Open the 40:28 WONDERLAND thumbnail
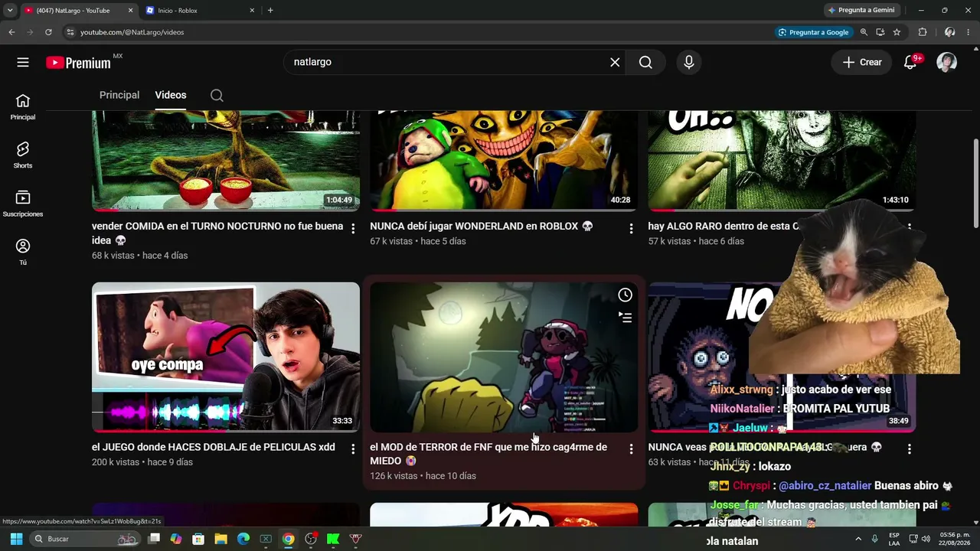 tap(504, 161)
